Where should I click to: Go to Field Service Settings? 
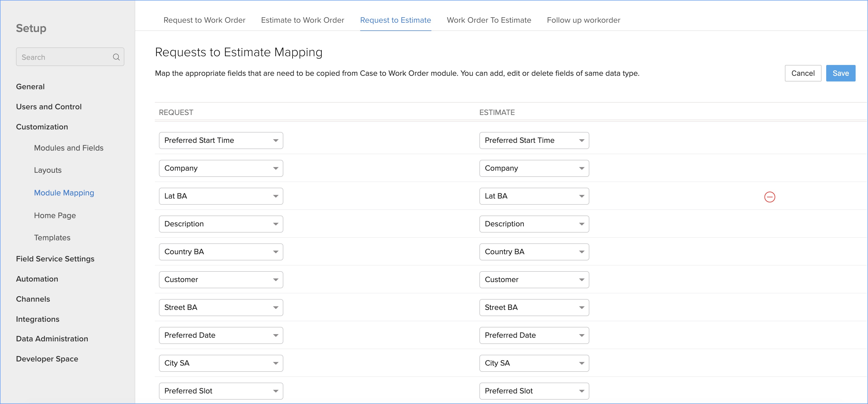tap(55, 259)
